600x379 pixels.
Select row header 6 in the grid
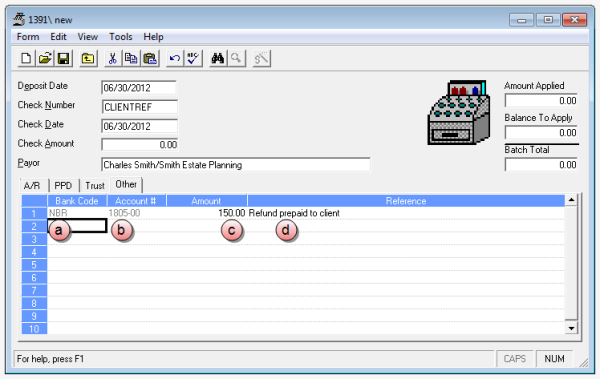pyautogui.click(x=34, y=278)
